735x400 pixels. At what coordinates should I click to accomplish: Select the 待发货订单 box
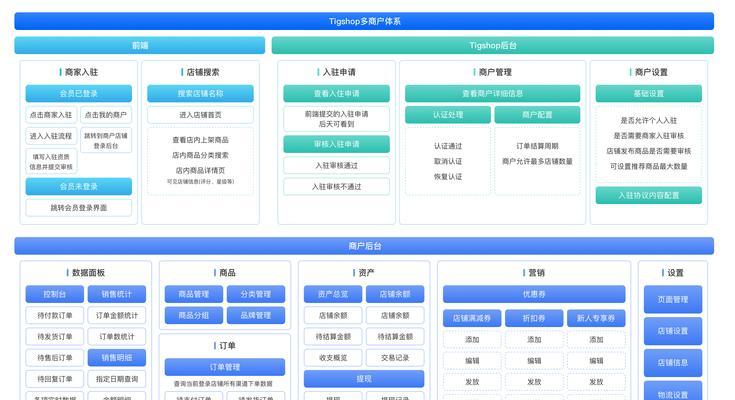55,337
